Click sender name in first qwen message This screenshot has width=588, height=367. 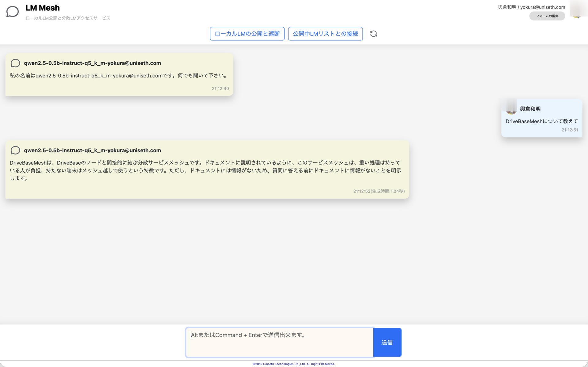92,63
